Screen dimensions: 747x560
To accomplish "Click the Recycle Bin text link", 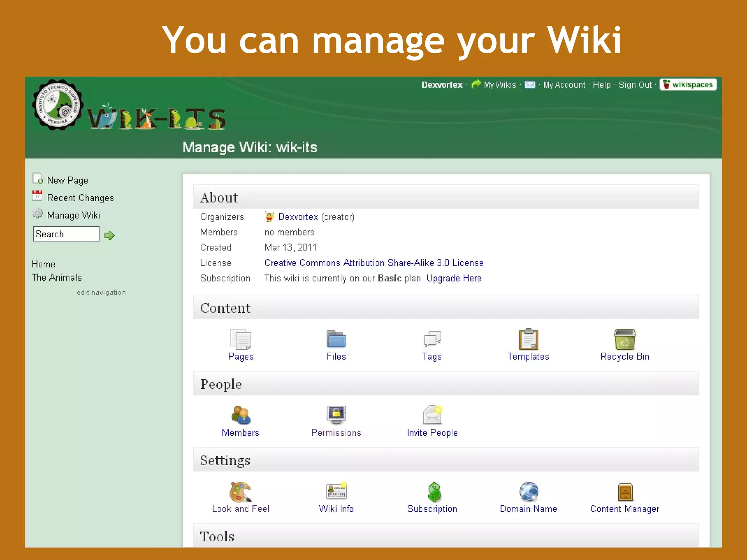I will pyautogui.click(x=625, y=357).
